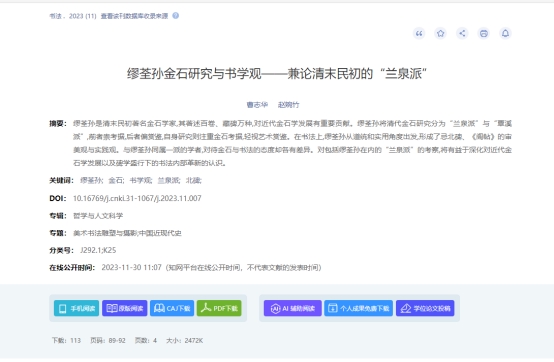Click the bell notification icon
The height and width of the screenshot is (362, 554).
tap(506, 33)
